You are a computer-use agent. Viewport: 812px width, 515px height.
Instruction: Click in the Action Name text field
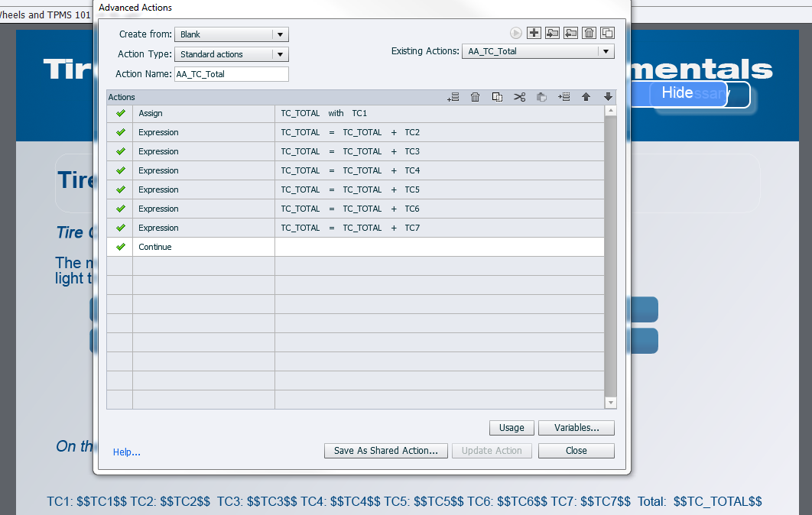point(231,74)
